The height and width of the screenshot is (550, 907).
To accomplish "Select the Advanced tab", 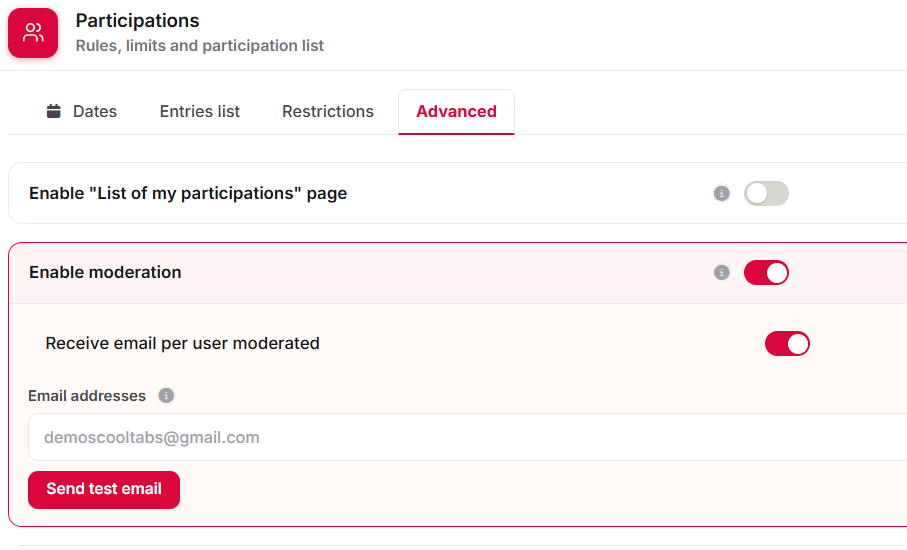I will (x=456, y=112).
